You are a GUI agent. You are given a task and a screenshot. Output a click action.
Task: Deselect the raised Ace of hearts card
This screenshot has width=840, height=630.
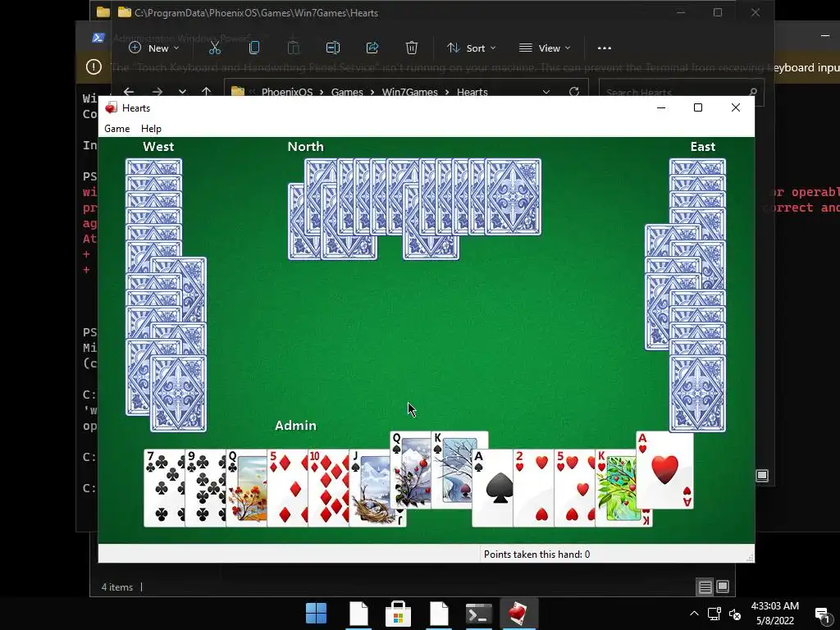point(664,470)
